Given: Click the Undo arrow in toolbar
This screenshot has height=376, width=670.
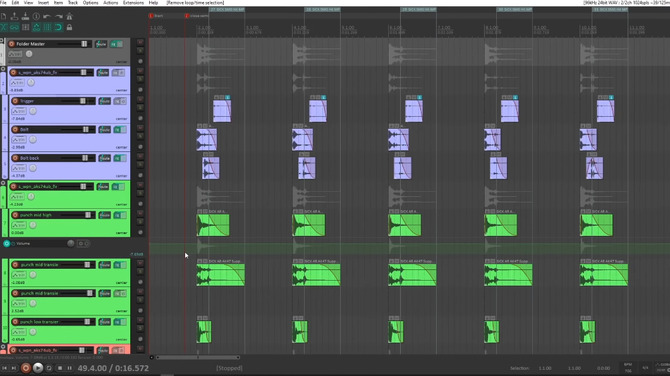Looking at the screenshot, I should [x=47, y=17].
